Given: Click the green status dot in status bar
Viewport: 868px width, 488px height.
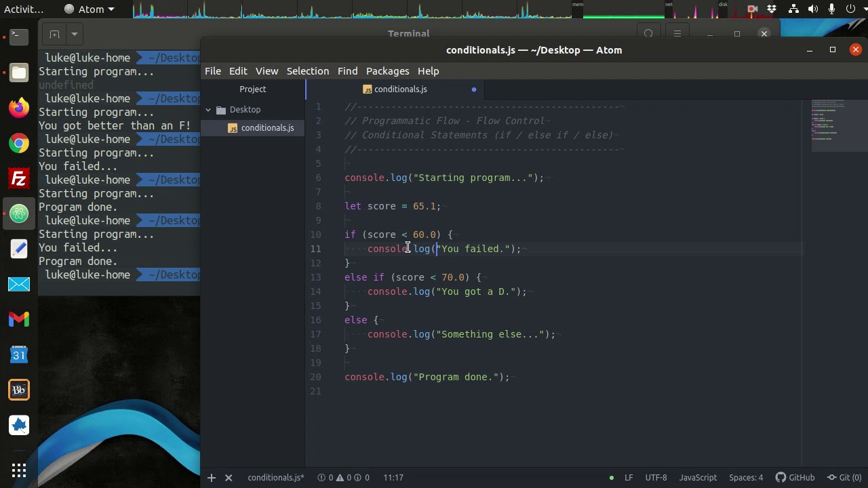Looking at the screenshot, I should pyautogui.click(x=611, y=478).
